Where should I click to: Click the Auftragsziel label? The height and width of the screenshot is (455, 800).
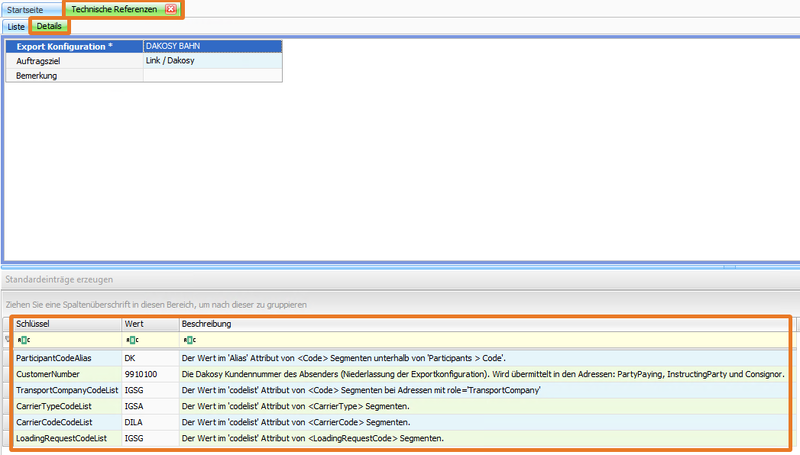(x=38, y=61)
